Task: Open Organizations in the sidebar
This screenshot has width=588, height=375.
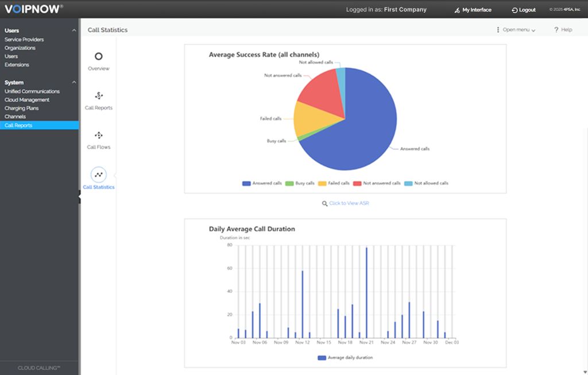Action: point(20,48)
